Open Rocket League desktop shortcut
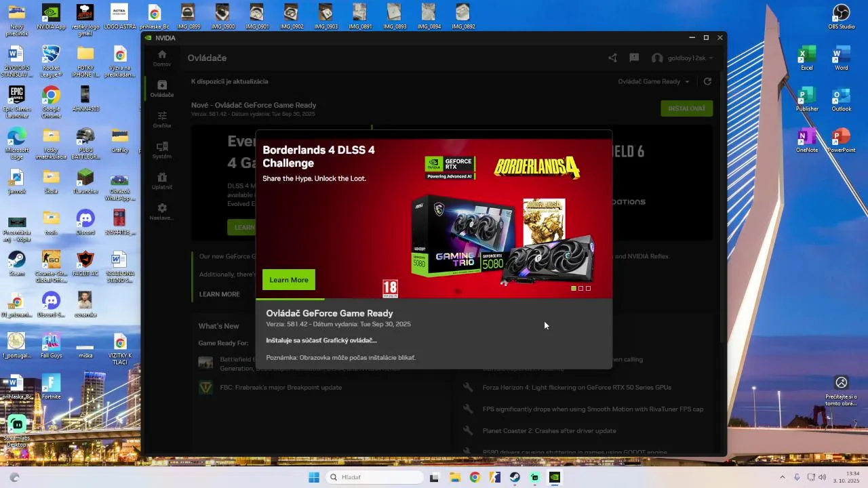The width and height of the screenshot is (868, 488). click(51, 61)
